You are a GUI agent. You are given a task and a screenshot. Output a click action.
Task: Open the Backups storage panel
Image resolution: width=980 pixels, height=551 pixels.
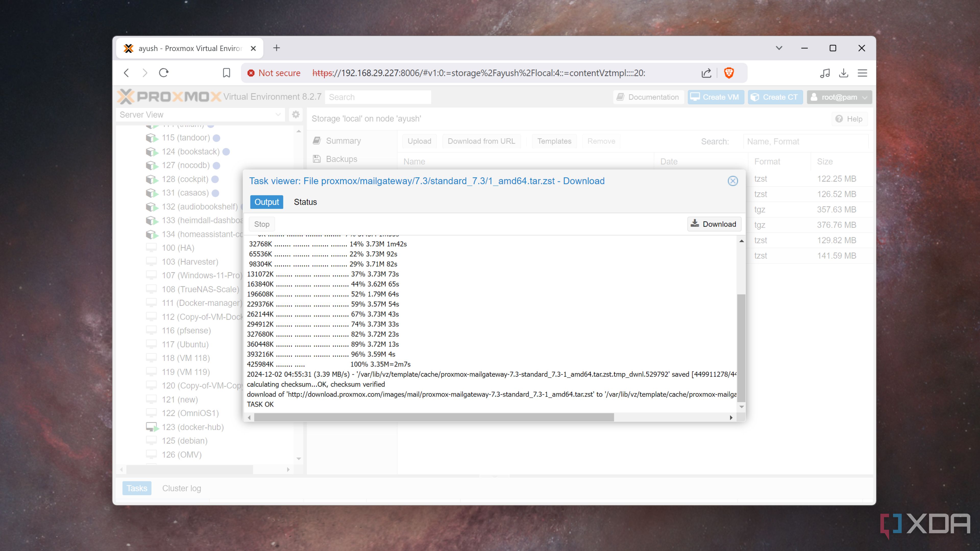[341, 159]
